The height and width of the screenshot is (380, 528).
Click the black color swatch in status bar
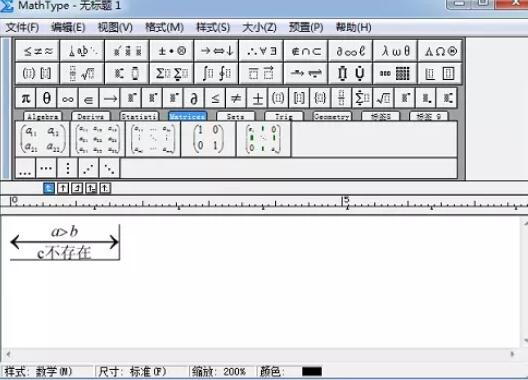[x=312, y=372]
